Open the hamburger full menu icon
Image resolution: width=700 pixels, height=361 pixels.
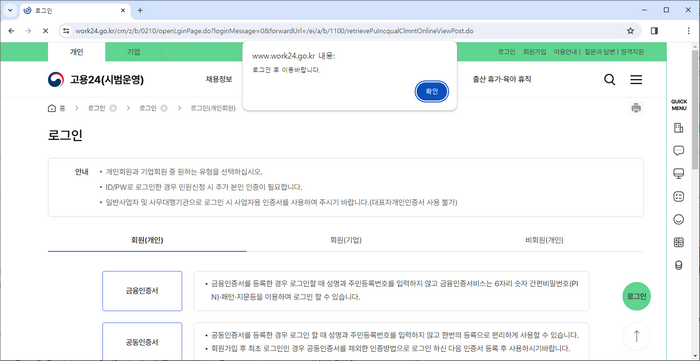coord(636,80)
